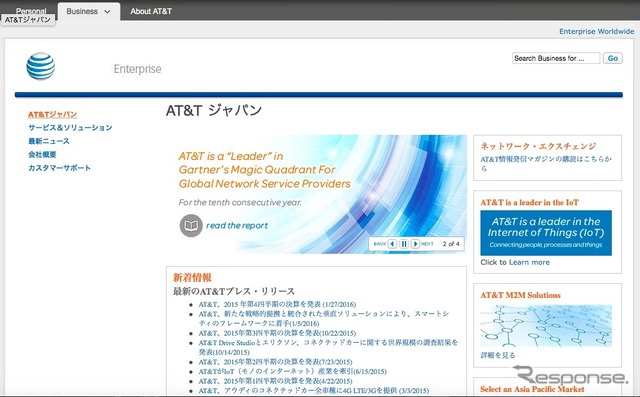Open the smart city framework release (1/5/2016)

pos(324,319)
